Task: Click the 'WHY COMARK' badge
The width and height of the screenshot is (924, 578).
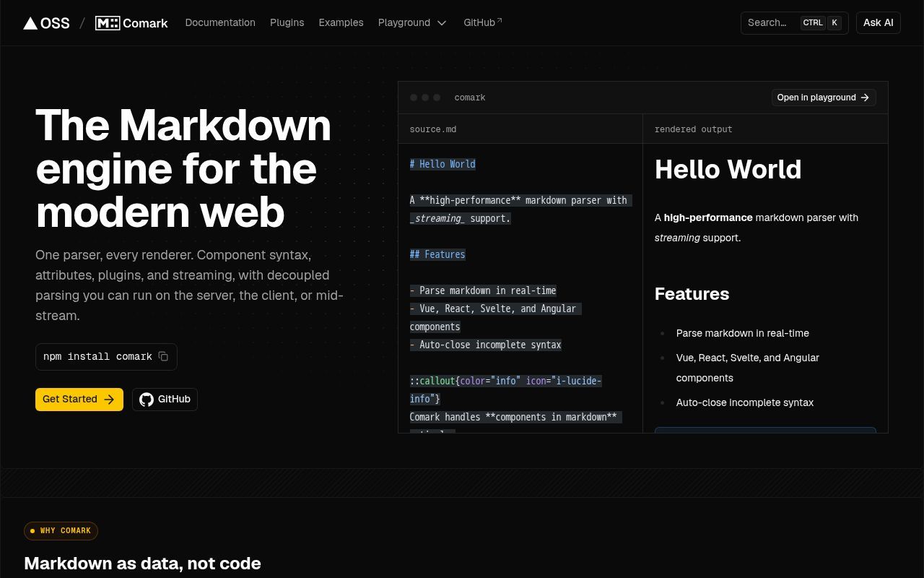Action: point(61,531)
